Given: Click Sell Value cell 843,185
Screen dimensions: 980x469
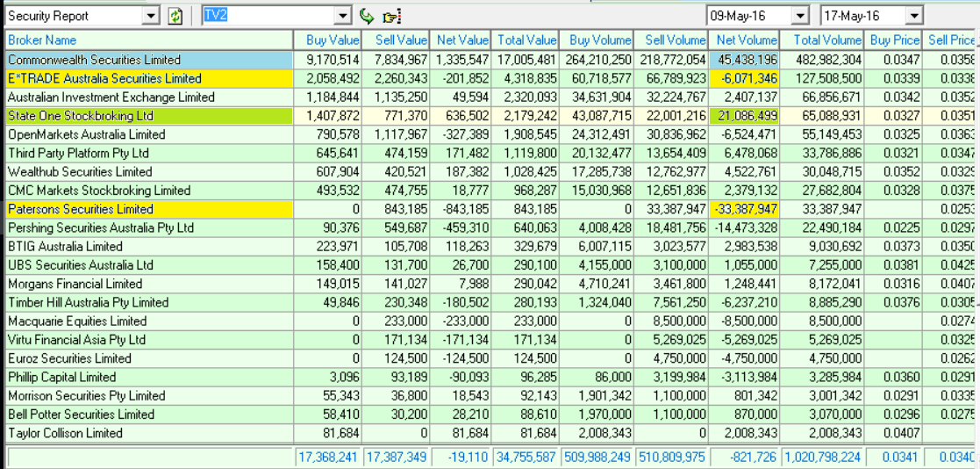Looking at the screenshot, I should click(396, 210).
